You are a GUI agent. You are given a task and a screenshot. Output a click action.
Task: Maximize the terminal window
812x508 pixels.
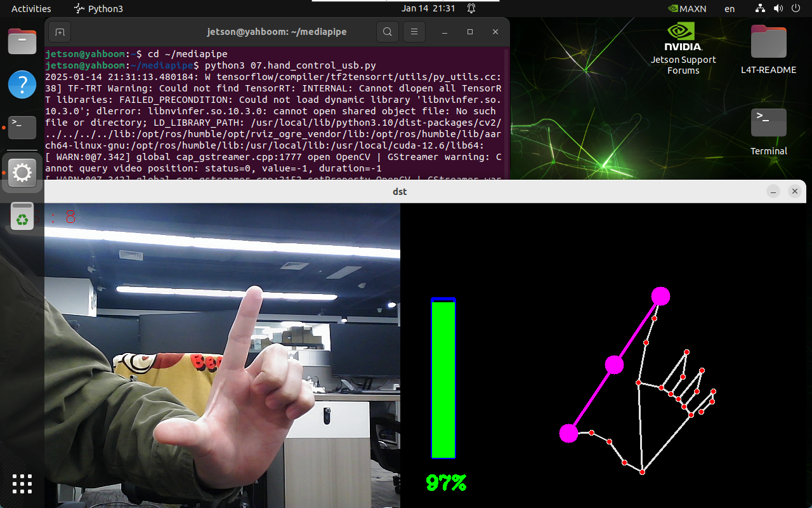[x=470, y=32]
